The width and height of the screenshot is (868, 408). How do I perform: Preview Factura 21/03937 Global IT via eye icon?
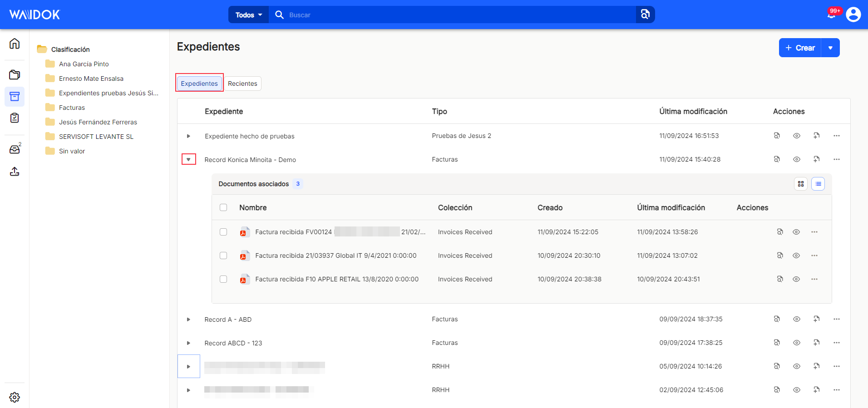(796, 256)
